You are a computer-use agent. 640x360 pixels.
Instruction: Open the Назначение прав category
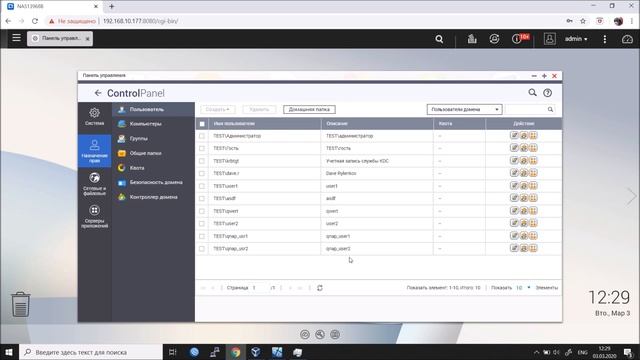tap(94, 151)
